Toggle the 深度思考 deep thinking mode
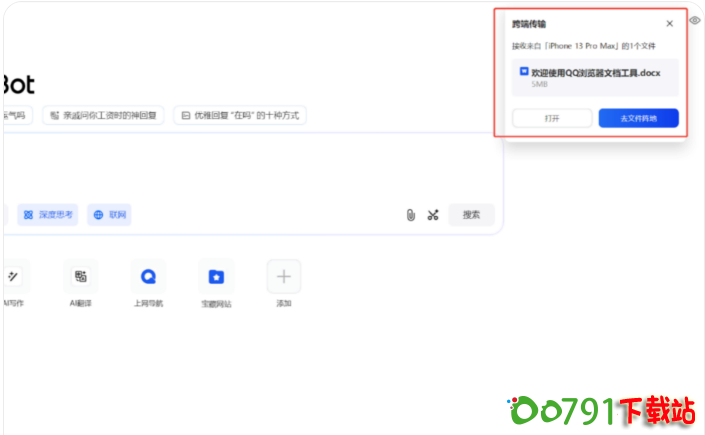The image size is (705, 435). (48, 215)
